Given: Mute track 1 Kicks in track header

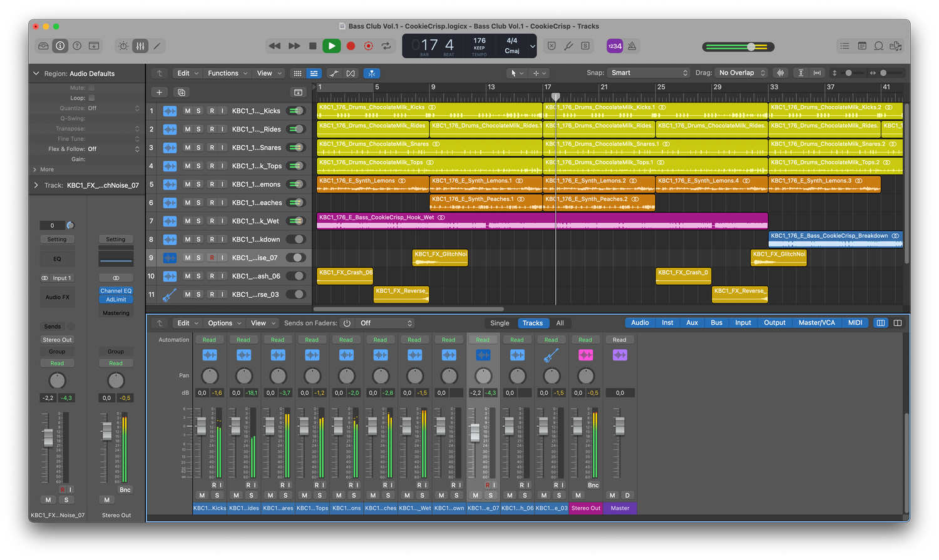Looking at the screenshot, I should pyautogui.click(x=187, y=111).
